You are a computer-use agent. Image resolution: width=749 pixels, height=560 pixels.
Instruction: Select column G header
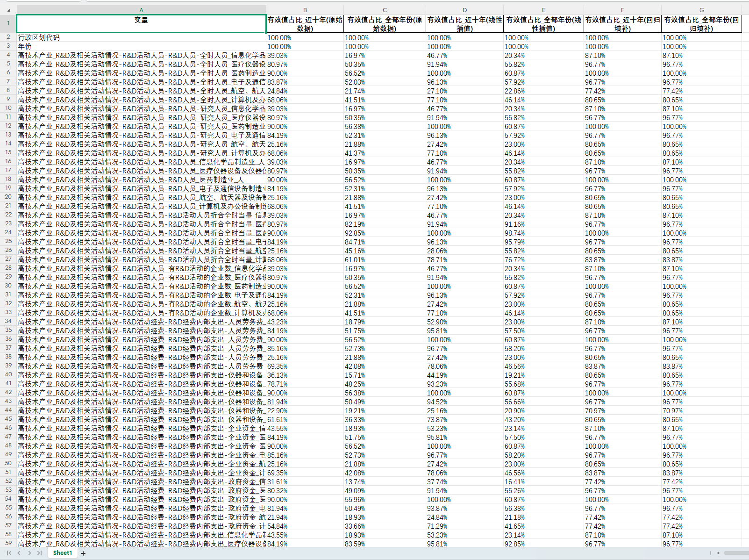701,10
